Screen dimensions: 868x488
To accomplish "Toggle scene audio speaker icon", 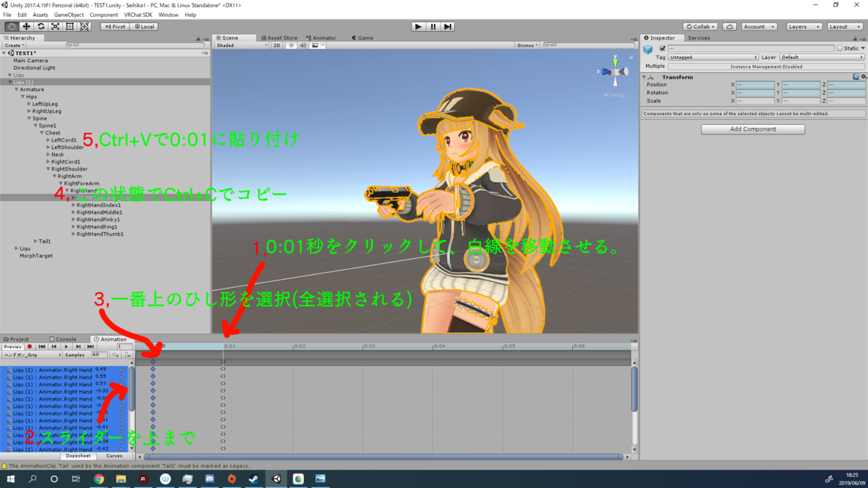I will click(303, 46).
